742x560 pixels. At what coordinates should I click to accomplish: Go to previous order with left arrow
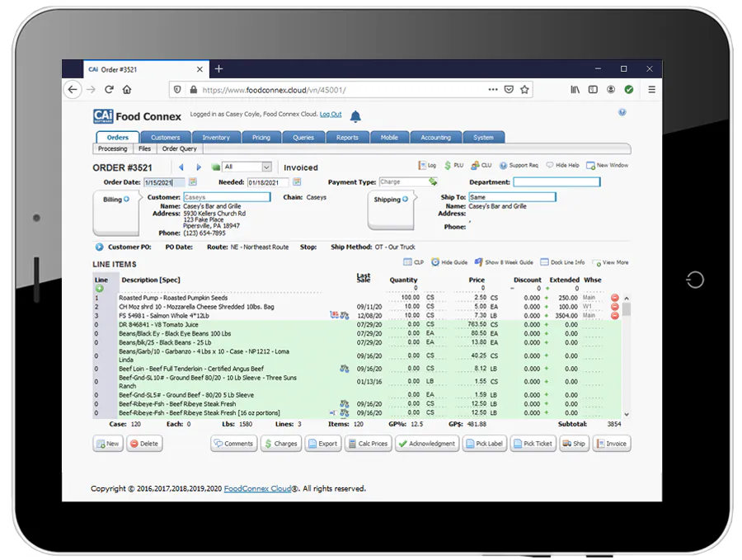[x=181, y=167]
